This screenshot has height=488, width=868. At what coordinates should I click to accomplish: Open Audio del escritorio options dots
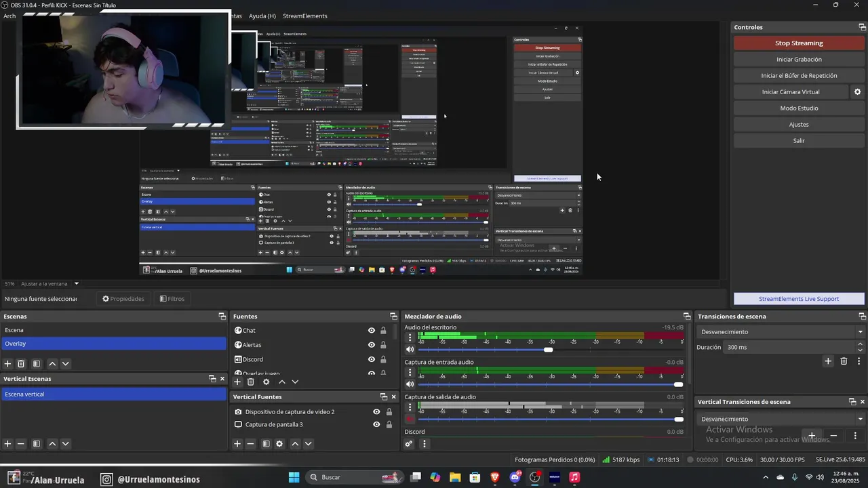(x=410, y=338)
